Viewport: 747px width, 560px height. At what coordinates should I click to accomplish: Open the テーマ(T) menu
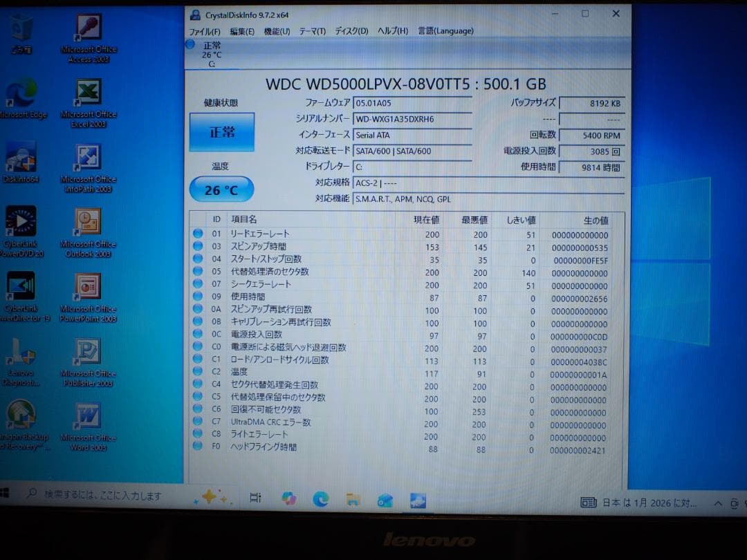click(312, 31)
